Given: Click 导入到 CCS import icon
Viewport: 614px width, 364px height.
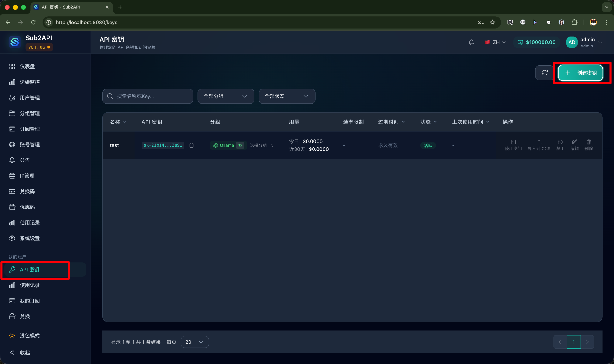Looking at the screenshot, I should point(539,145).
